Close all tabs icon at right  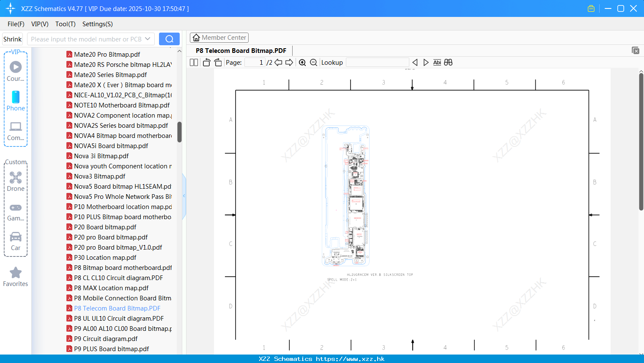coord(636,50)
